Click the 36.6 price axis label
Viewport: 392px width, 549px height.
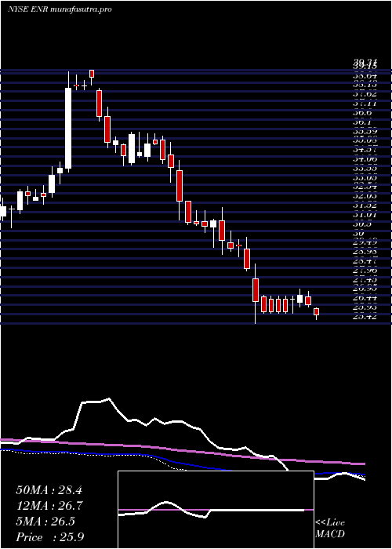pyautogui.click(x=362, y=113)
